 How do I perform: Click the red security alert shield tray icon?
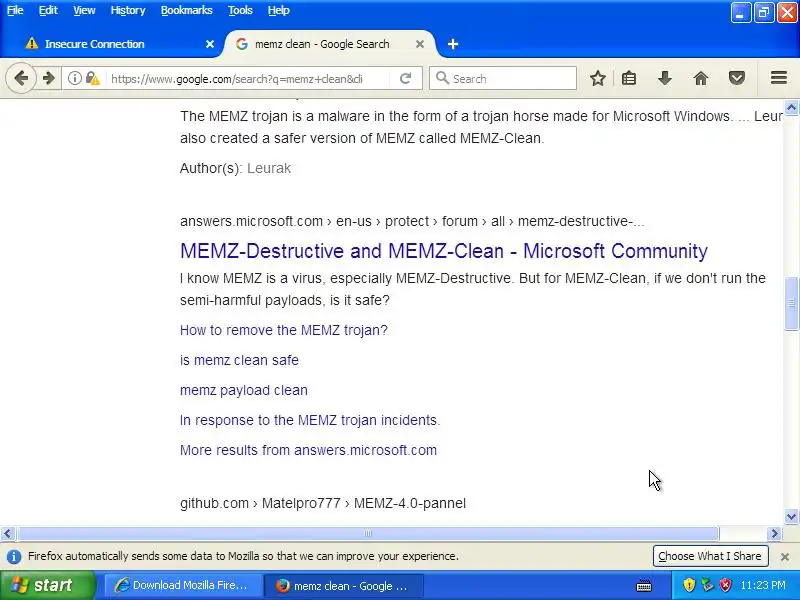click(x=725, y=585)
